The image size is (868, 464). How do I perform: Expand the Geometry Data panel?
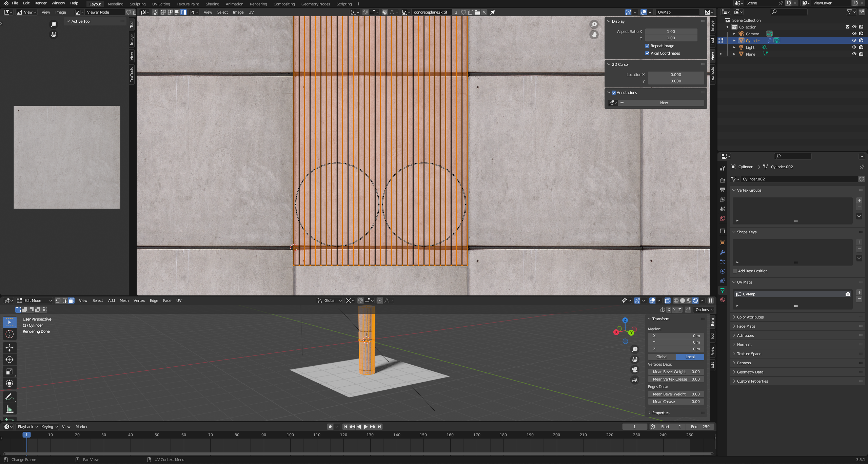(734, 372)
